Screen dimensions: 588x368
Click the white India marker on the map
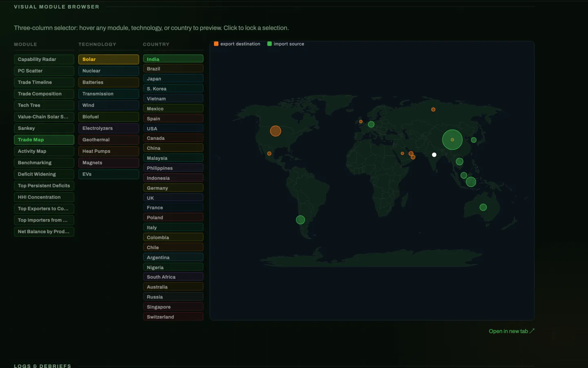pos(434,155)
